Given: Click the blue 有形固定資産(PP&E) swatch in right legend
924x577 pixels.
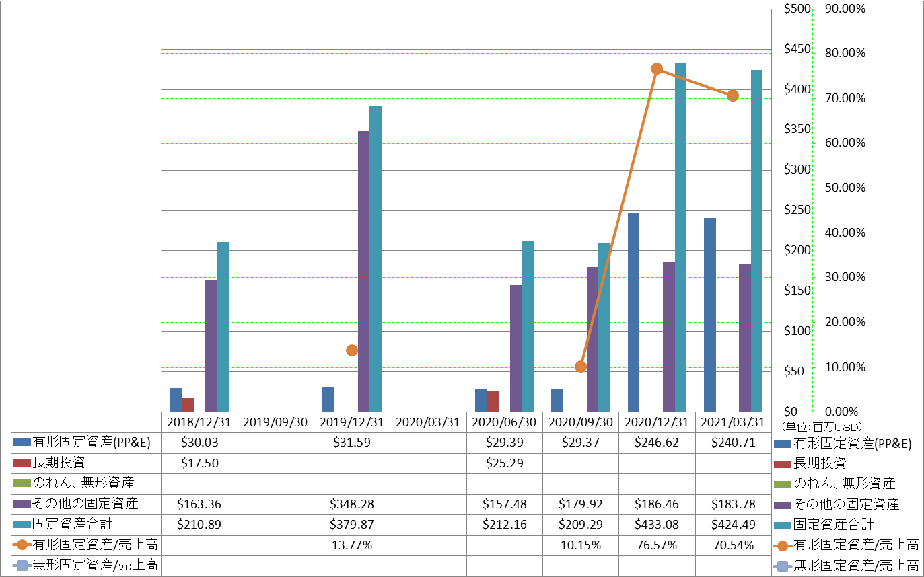Looking at the screenshot, I should [782, 443].
